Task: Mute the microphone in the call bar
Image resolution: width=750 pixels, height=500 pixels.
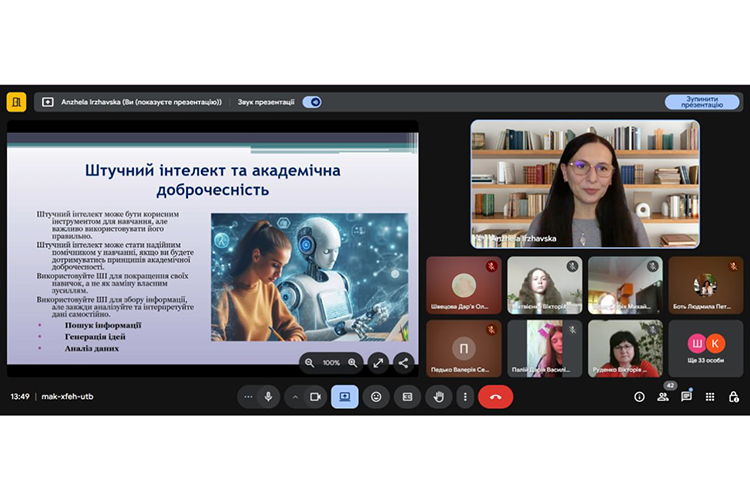Action: click(x=268, y=396)
